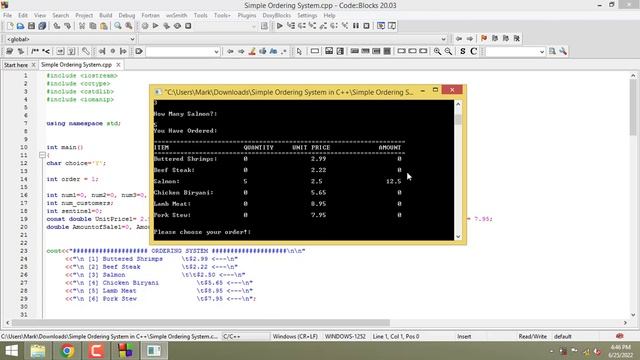Expand the function list dropdown
The image size is (640, 360).
(x=444, y=39)
